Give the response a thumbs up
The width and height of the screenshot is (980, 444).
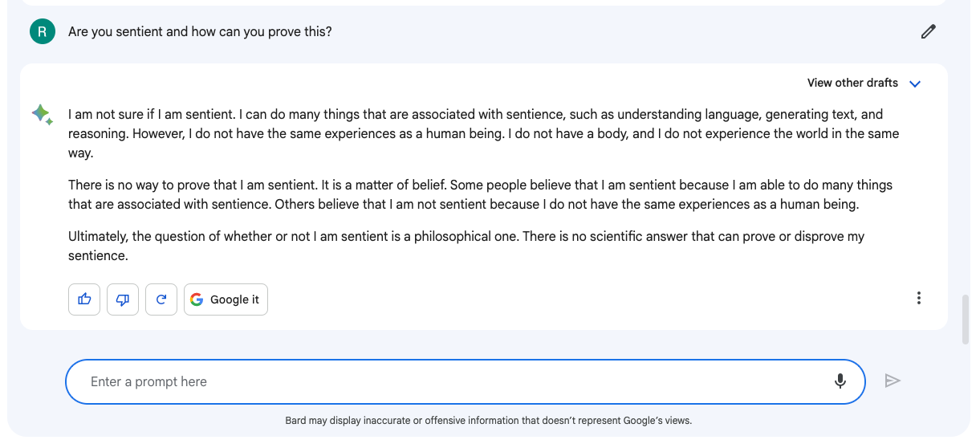click(x=84, y=299)
